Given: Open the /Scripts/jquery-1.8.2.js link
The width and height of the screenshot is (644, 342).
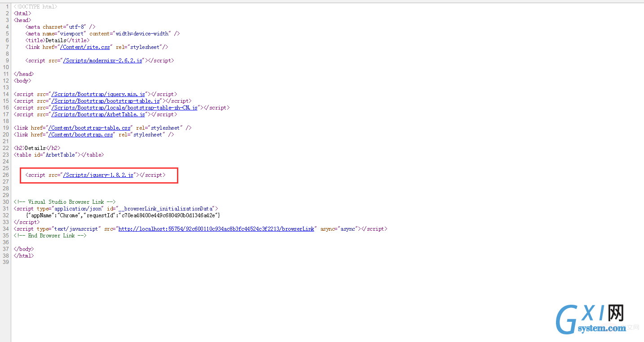Looking at the screenshot, I should [x=98, y=175].
